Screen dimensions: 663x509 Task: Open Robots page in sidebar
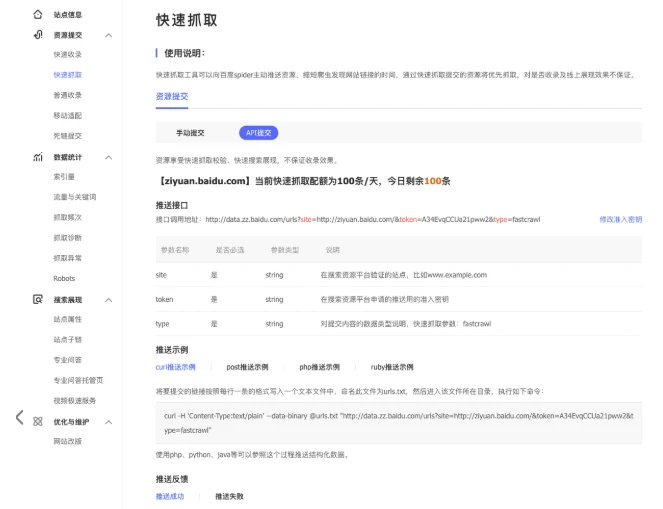tap(64, 278)
